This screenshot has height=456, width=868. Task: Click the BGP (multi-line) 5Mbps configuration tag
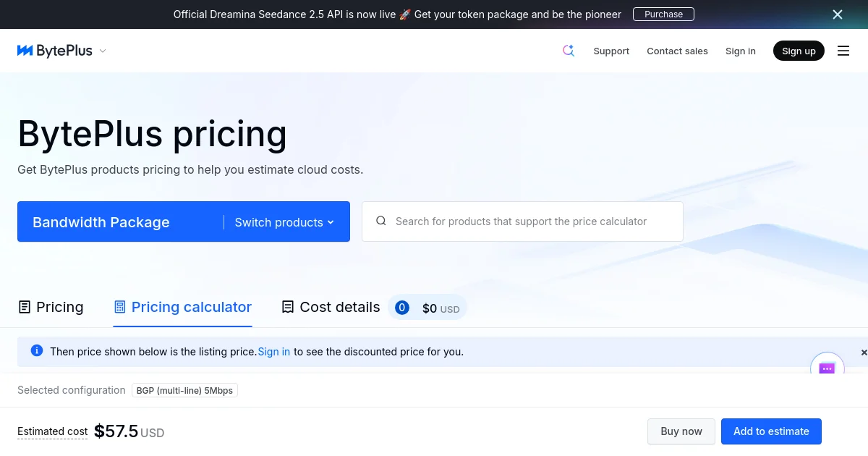tap(184, 390)
